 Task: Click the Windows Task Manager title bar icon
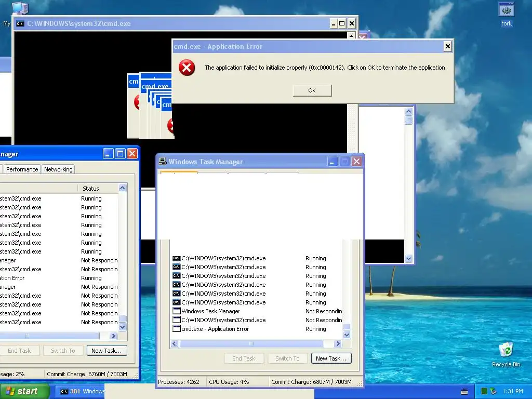(x=163, y=161)
